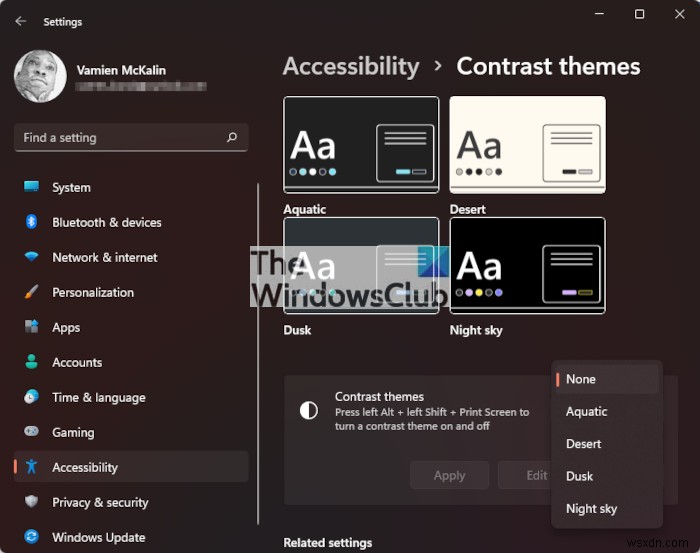
Task: Click the Network wifi icon
Action: 31,257
